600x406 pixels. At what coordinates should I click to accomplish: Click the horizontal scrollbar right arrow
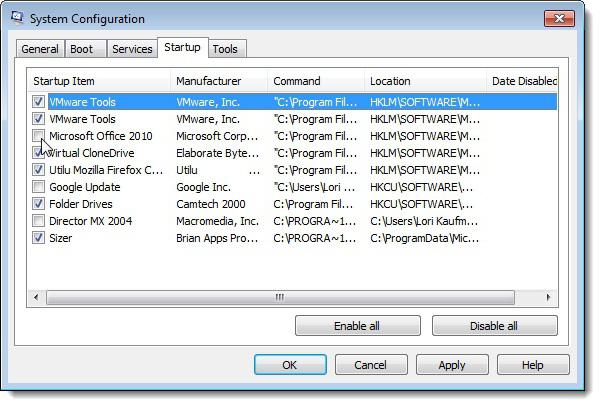tap(548, 297)
